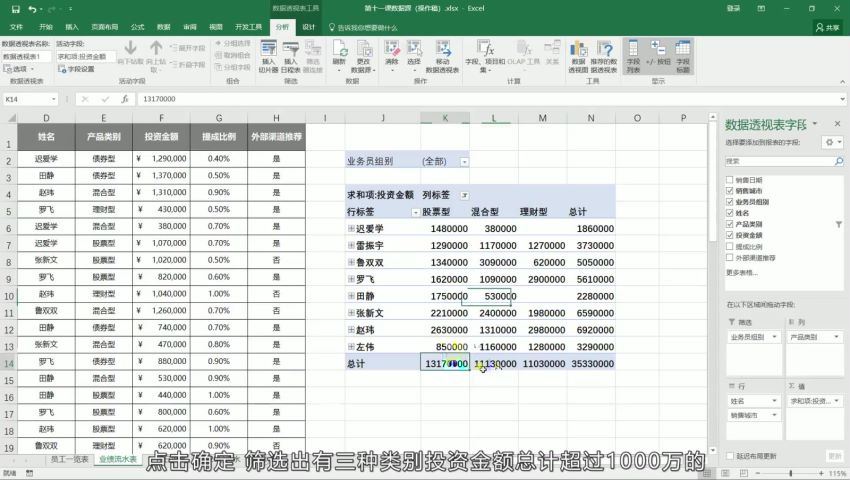Close the PivotTable Fields pane
Screen dimensions: 850x480
click(x=838, y=124)
